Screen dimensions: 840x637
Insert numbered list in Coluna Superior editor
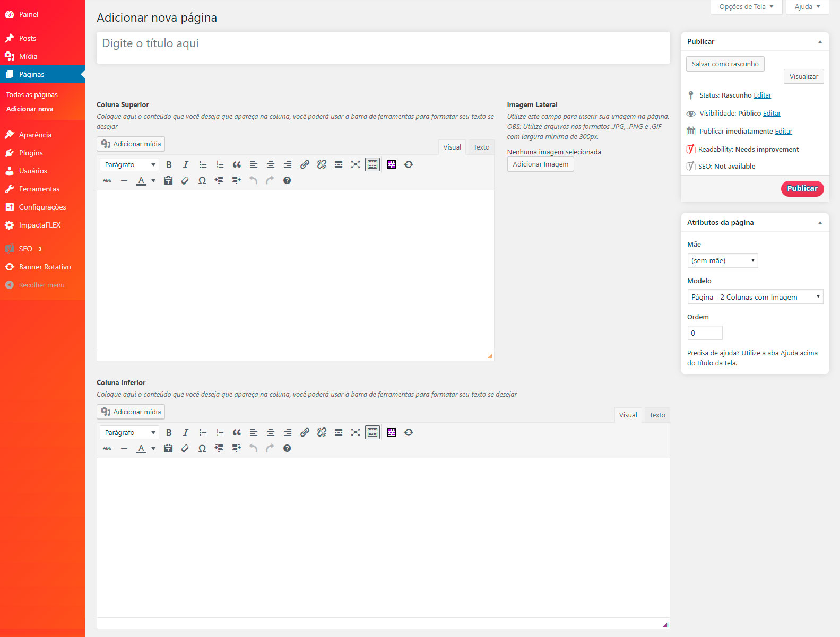click(220, 164)
